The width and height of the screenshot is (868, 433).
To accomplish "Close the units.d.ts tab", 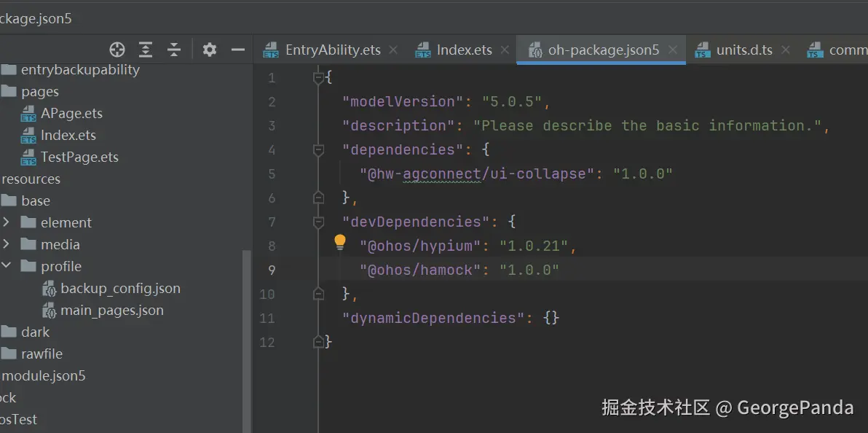I will pyautogui.click(x=785, y=50).
